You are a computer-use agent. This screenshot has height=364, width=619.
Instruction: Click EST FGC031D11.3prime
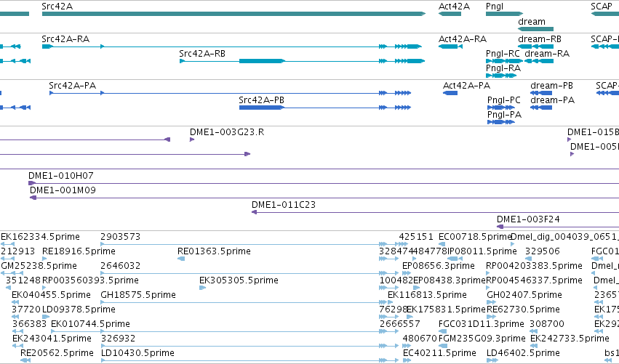coord(482,324)
